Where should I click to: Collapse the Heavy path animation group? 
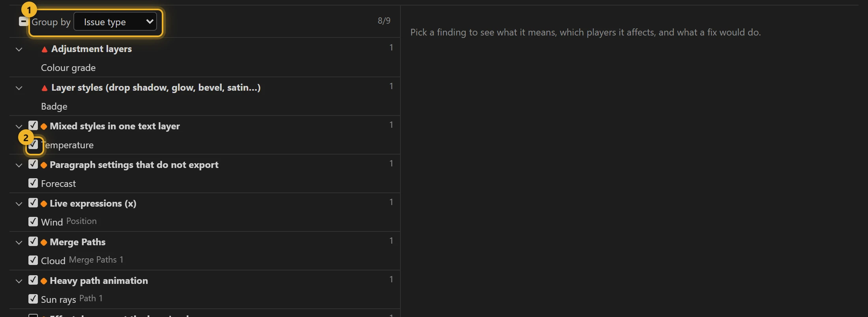tap(19, 281)
